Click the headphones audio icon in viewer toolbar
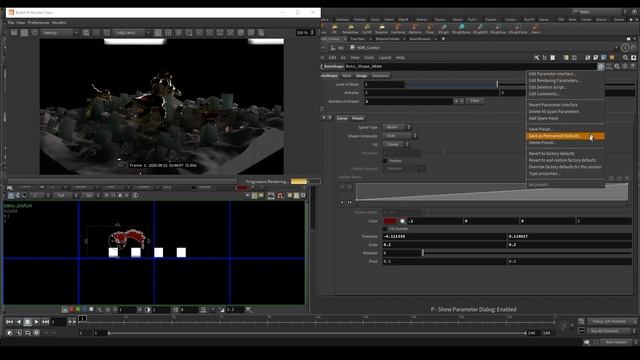 pos(280,196)
